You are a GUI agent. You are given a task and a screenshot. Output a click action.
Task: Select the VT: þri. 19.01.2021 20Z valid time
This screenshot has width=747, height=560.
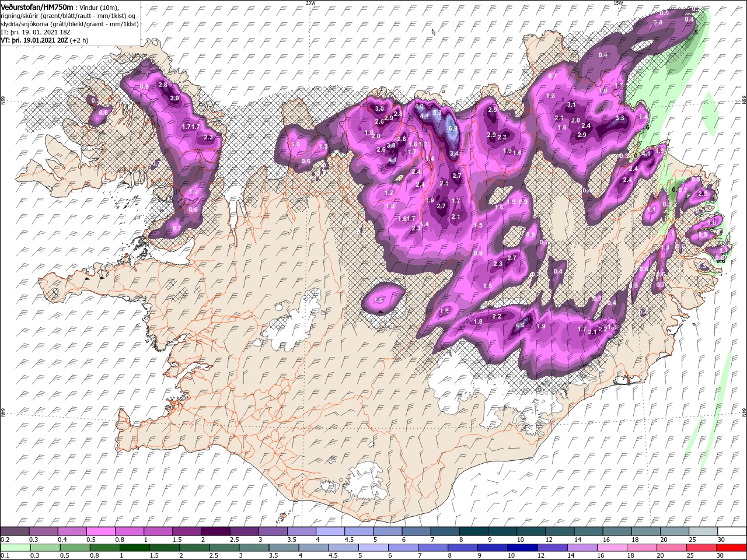tap(34, 40)
